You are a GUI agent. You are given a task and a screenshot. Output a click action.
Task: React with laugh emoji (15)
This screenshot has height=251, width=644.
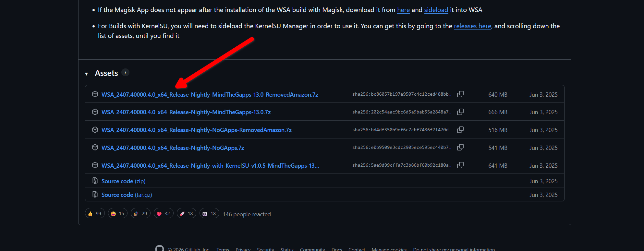pyautogui.click(x=118, y=213)
